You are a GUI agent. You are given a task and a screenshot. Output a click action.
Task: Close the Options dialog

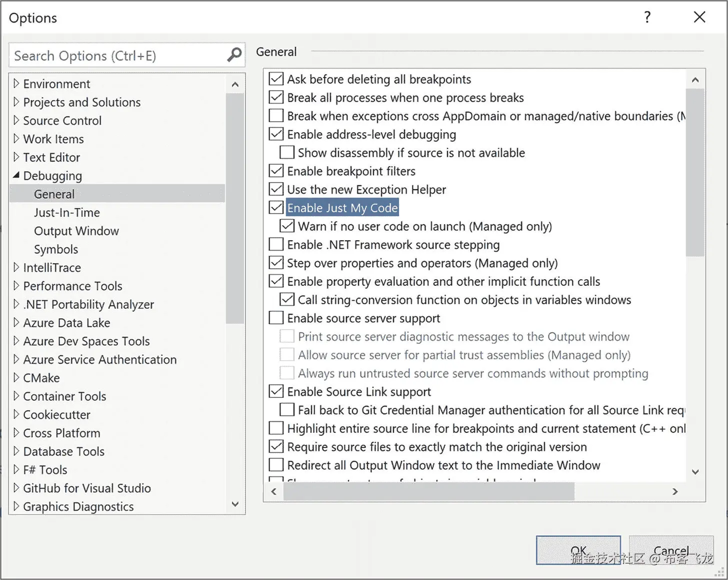click(x=699, y=17)
